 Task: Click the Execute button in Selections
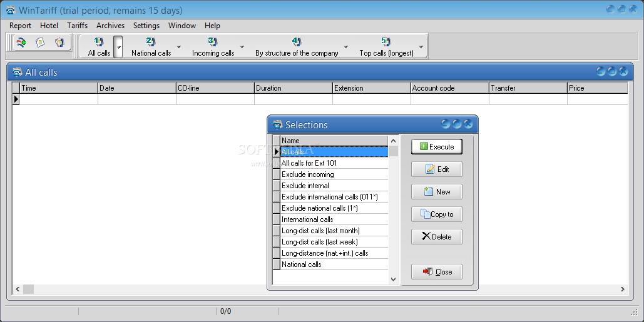(x=437, y=147)
